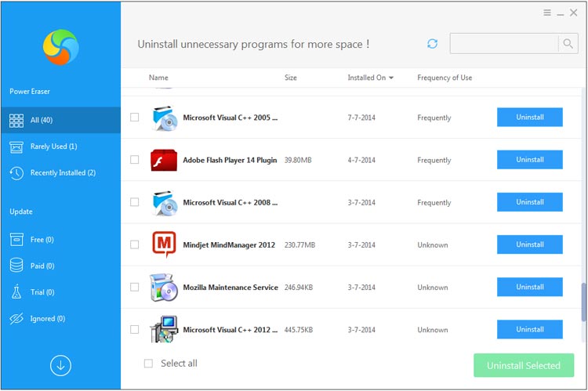
Task: Uninstall Mindjet MindManager 2012
Action: pos(529,244)
